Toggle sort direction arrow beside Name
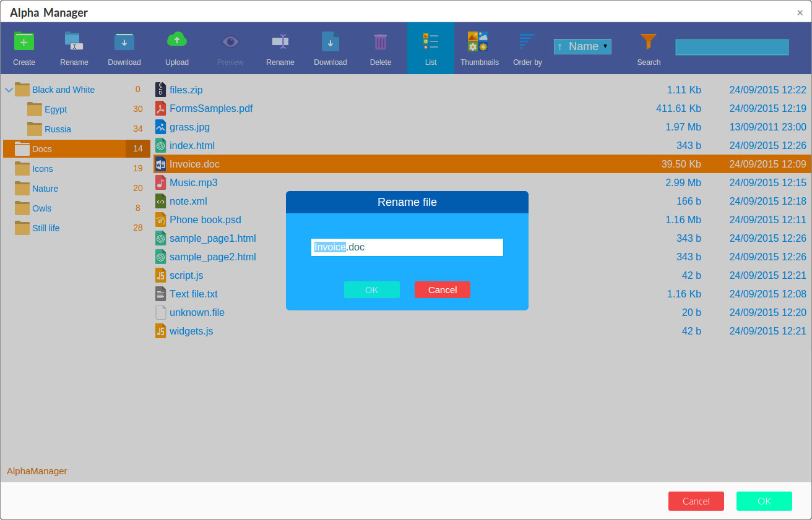812x520 pixels. point(559,46)
